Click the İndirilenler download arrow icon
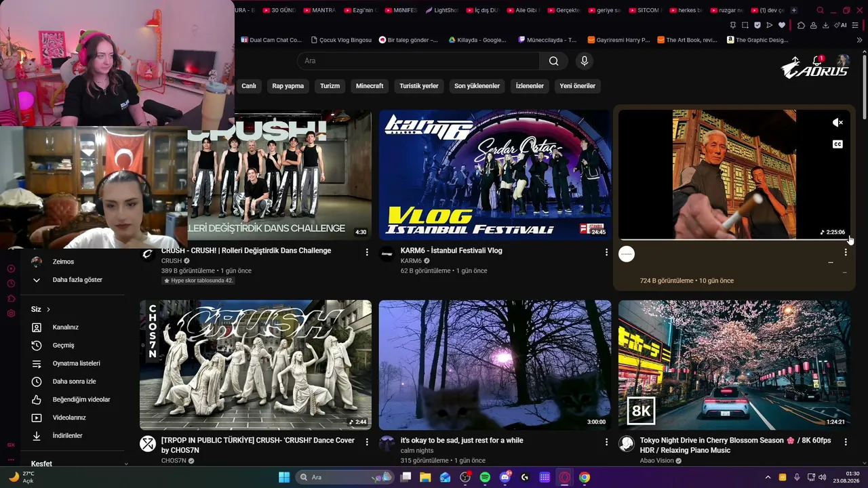Viewport: 868px width, 488px height. [x=37, y=436]
